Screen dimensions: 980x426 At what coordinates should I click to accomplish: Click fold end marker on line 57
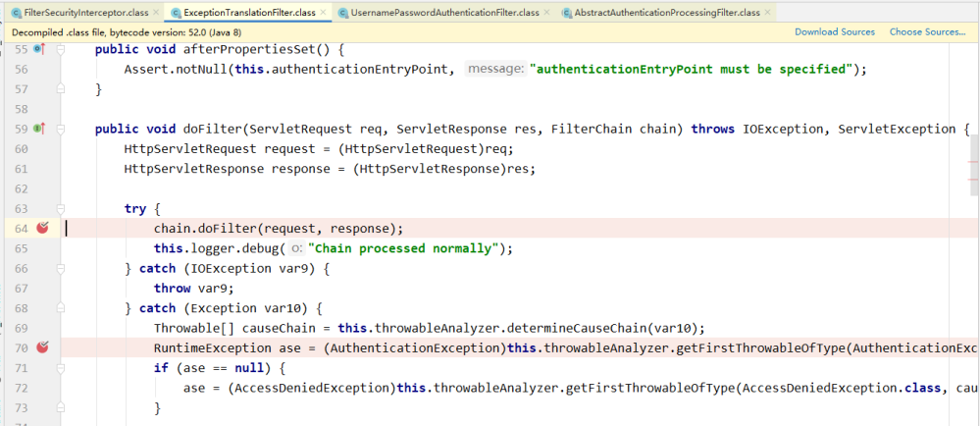click(61, 89)
